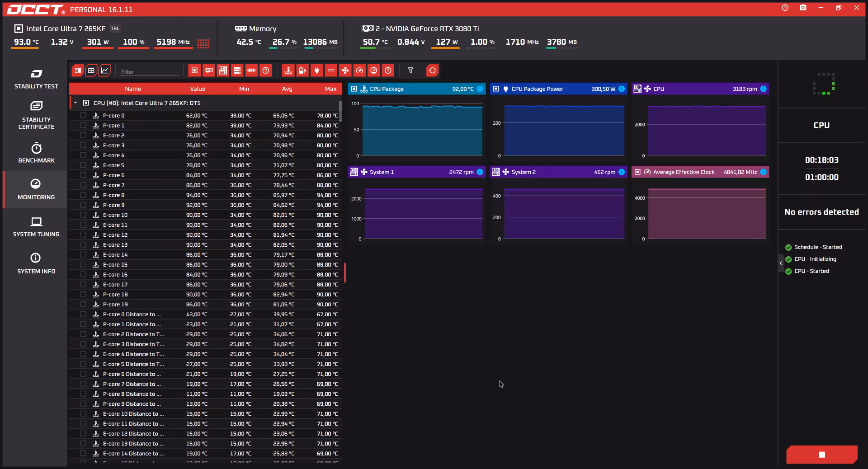Click the CPU usage core grid indicator

(203, 43)
